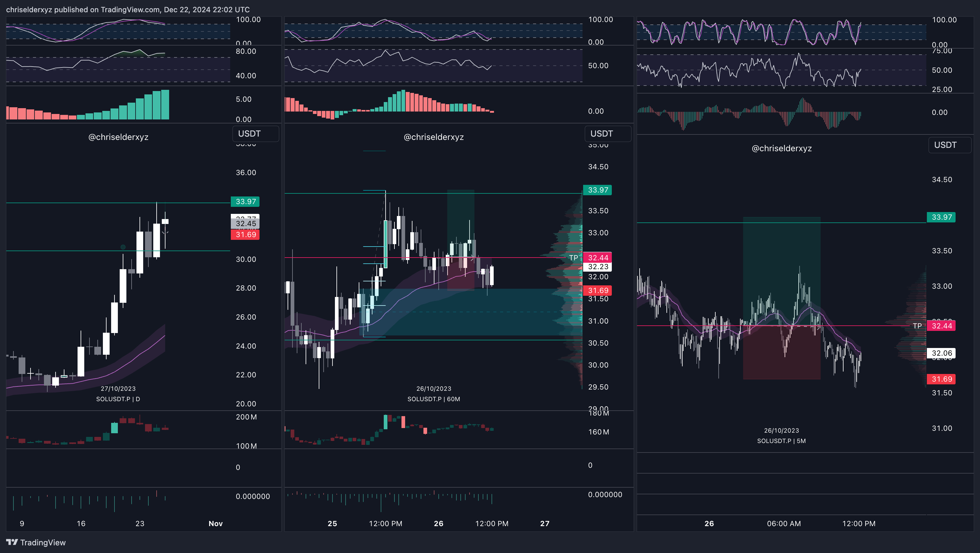Open the USDT currency selector on 5M chart
The width and height of the screenshot is (980, 553).
tap(950, 145)
